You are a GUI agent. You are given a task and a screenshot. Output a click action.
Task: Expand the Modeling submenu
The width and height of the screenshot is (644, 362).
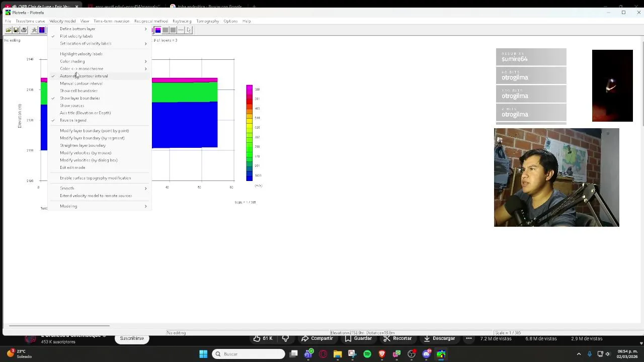click(100, 206)
